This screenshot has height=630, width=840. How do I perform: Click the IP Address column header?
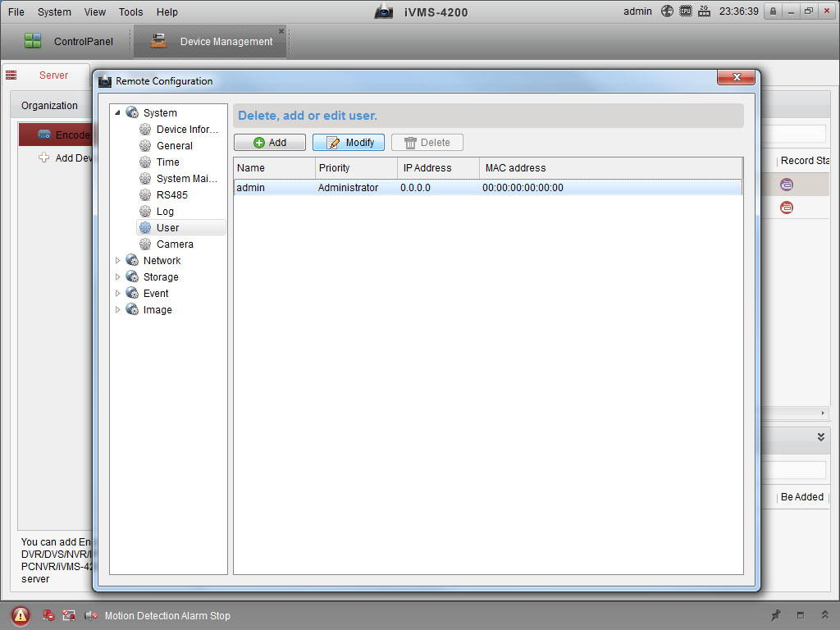[439, 167]
